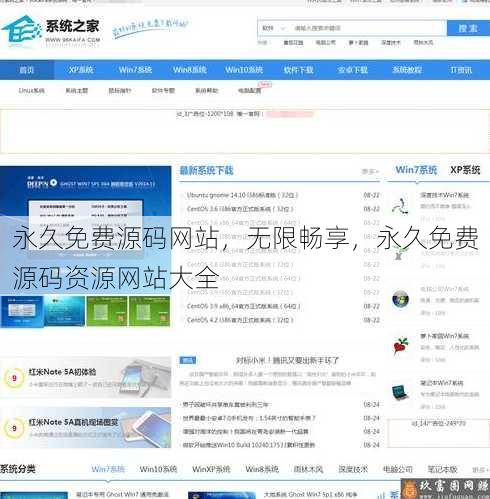Open news about smallest 安卓7.0 phone
490x499 pixels.
pos(249,418)
